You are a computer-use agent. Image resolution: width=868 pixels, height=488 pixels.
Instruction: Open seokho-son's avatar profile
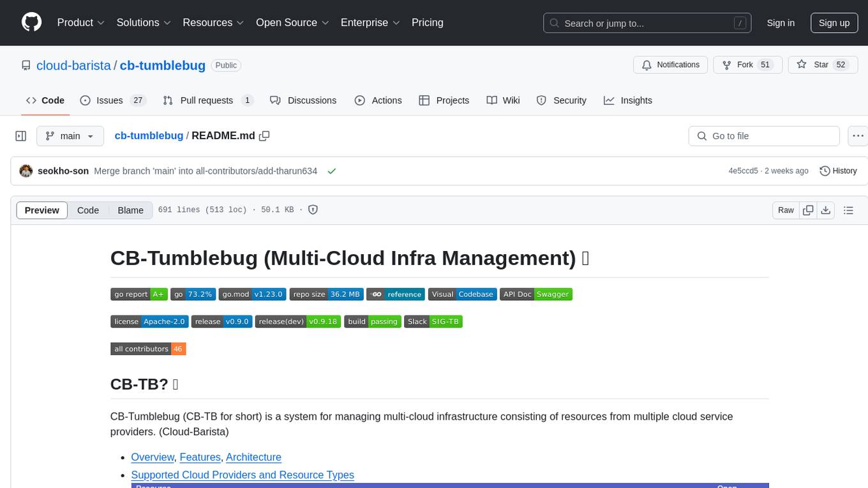(26, 171)
